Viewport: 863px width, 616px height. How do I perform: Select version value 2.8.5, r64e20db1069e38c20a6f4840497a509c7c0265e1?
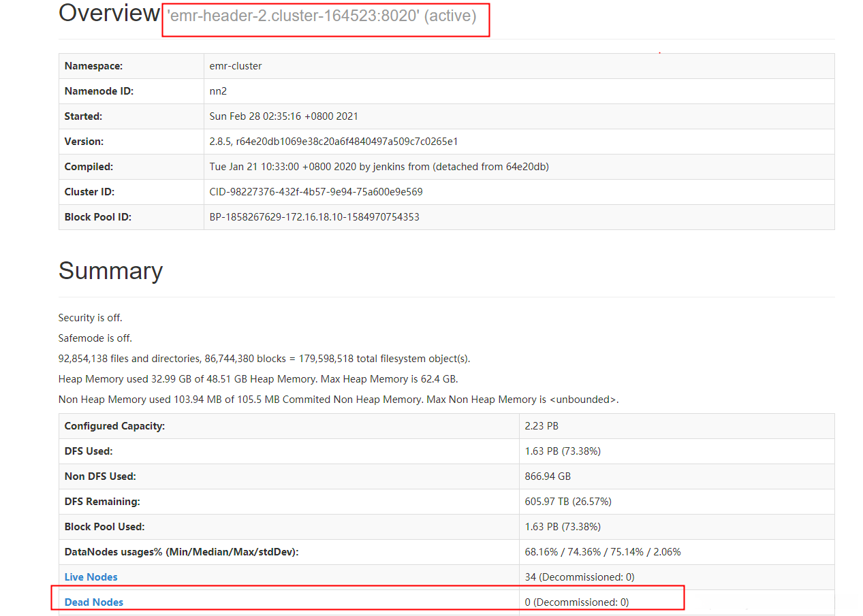point(334,142)
